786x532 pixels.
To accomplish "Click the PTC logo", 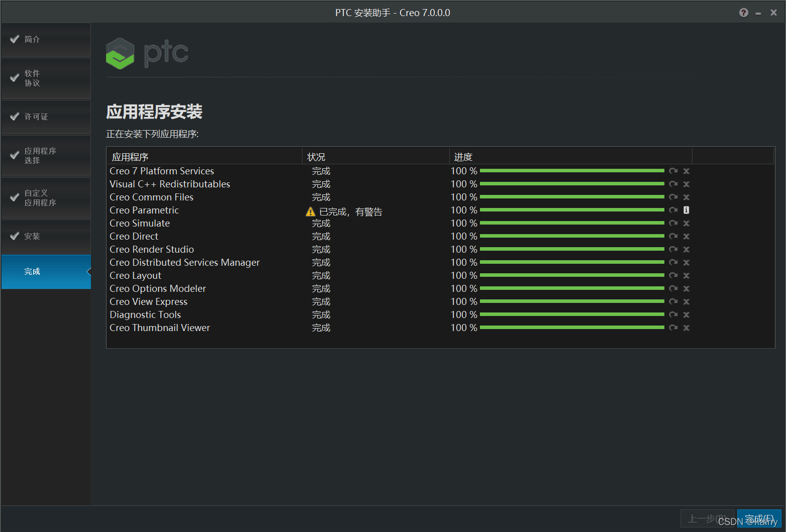I will click(147, 53).
